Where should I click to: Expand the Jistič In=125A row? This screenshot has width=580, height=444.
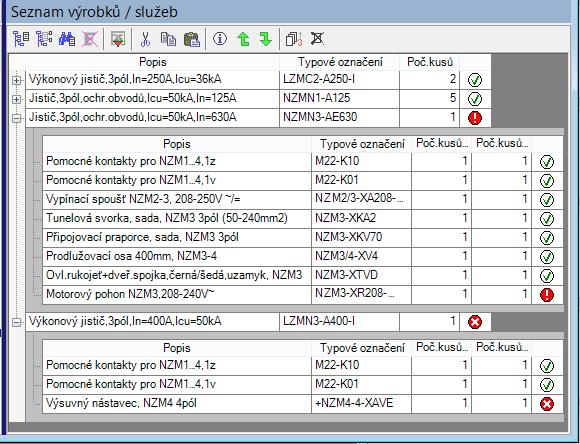(16, 99)
